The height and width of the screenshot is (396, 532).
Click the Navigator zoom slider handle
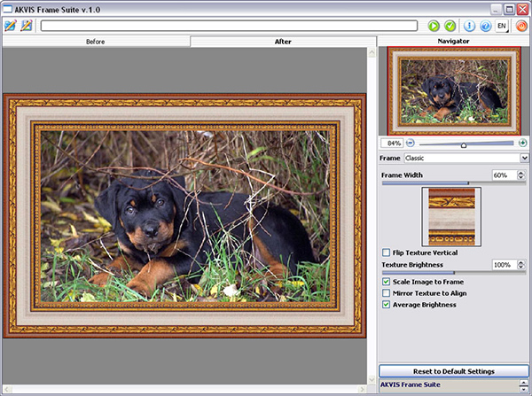(464, 143)
